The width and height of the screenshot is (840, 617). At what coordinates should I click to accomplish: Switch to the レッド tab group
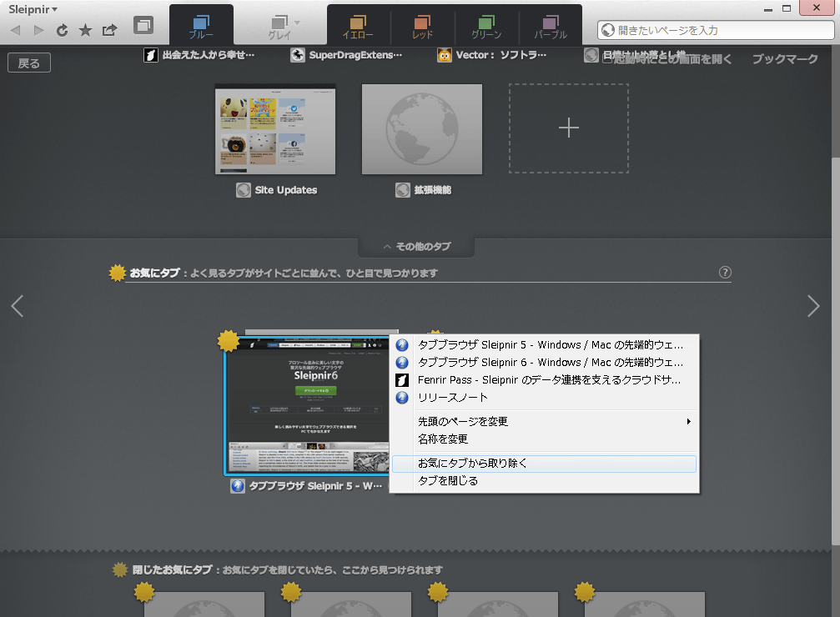[x=423, y=27]
